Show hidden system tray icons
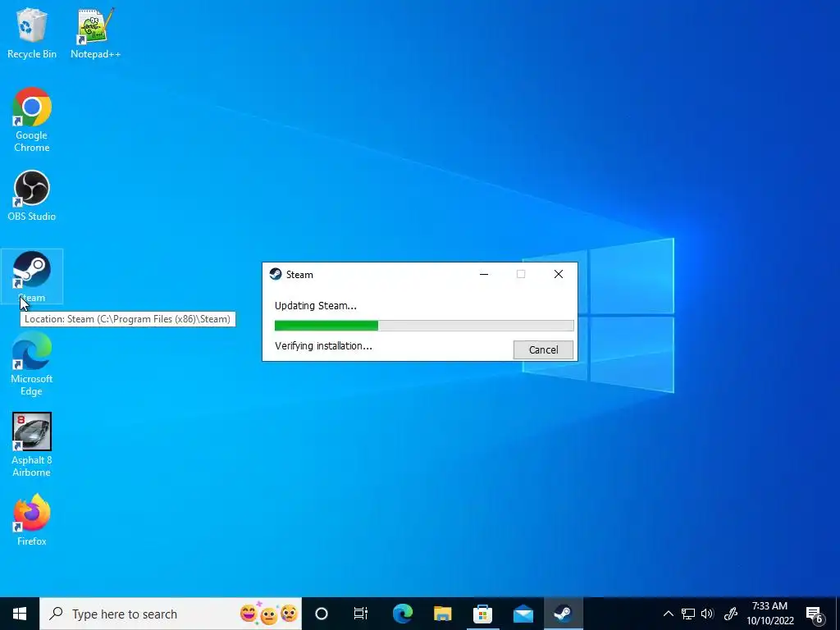The image size is (840, 630). click(x=668, y=614)
